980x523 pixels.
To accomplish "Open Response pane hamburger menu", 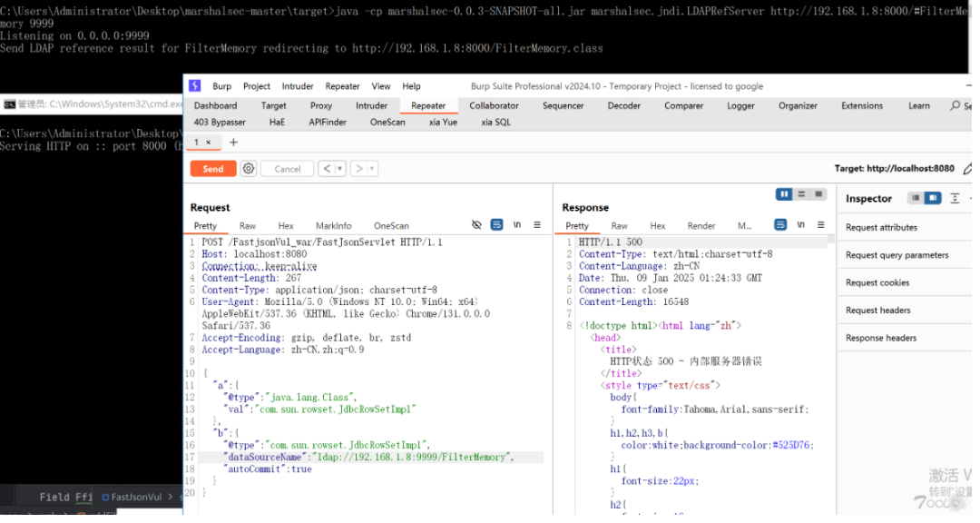I will click(x=820, y=224).
